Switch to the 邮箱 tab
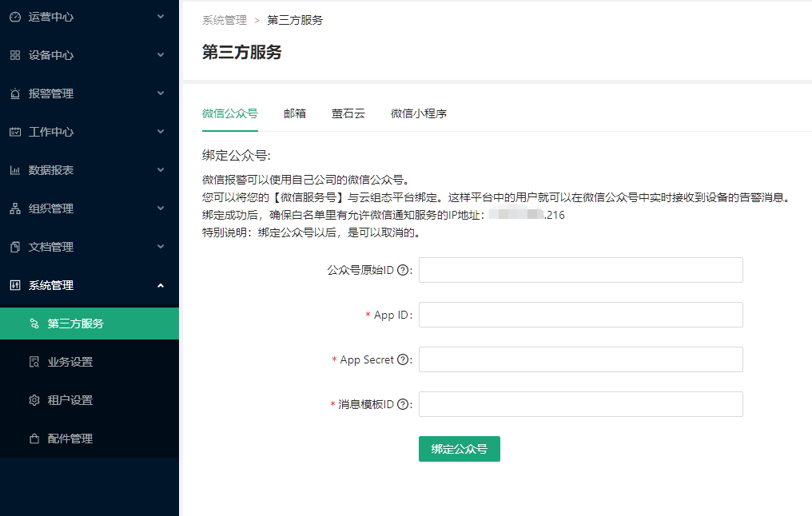Viewport: 812px width, 516px height. [295, 113]
